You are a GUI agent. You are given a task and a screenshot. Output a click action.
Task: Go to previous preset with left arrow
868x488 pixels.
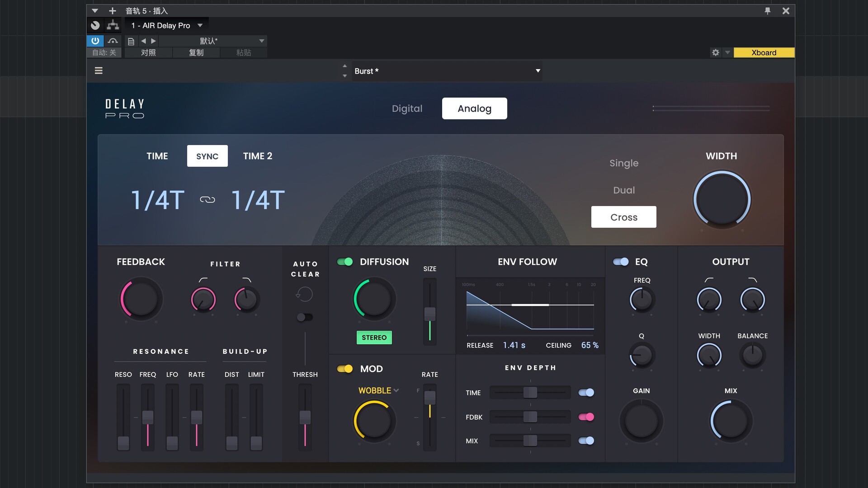[144, 41]
